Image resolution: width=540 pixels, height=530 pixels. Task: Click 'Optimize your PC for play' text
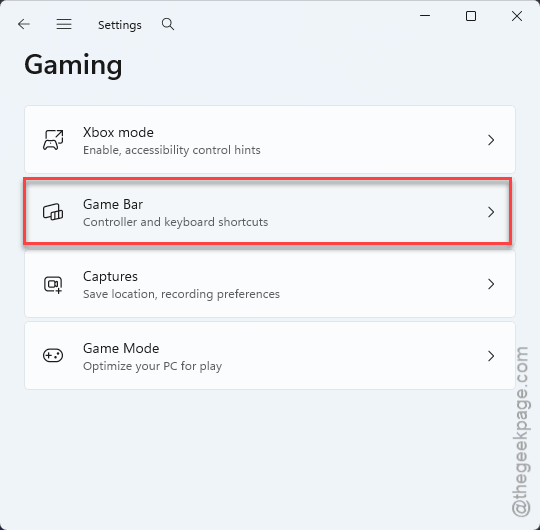[153, 366]
